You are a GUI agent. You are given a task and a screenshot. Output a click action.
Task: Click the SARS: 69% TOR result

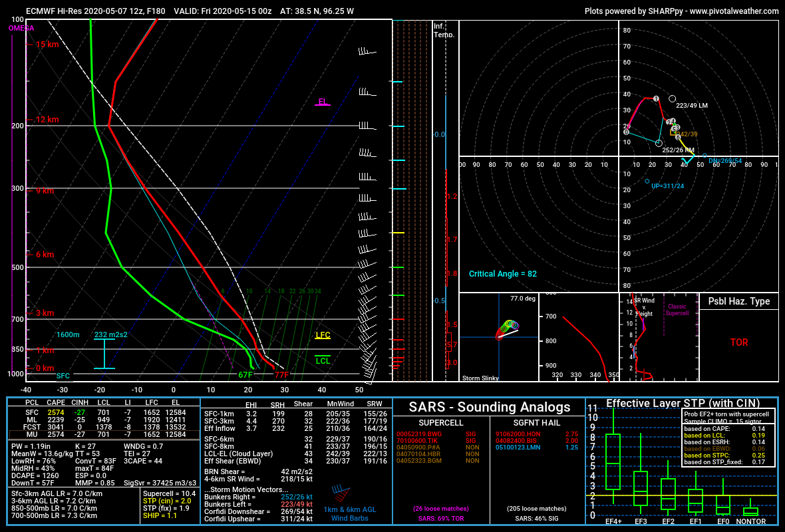441,519
